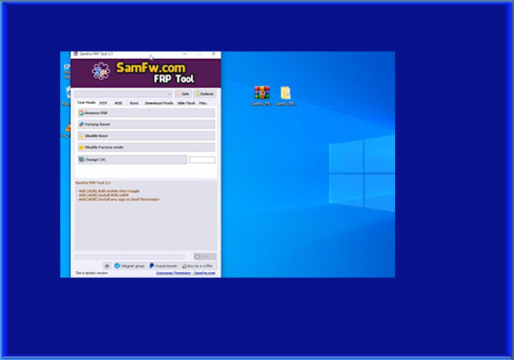Switch to the Root tab

134,103
